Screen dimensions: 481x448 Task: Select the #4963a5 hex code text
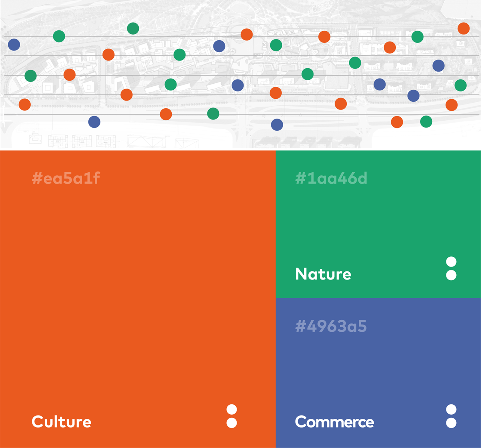(331, 326)
